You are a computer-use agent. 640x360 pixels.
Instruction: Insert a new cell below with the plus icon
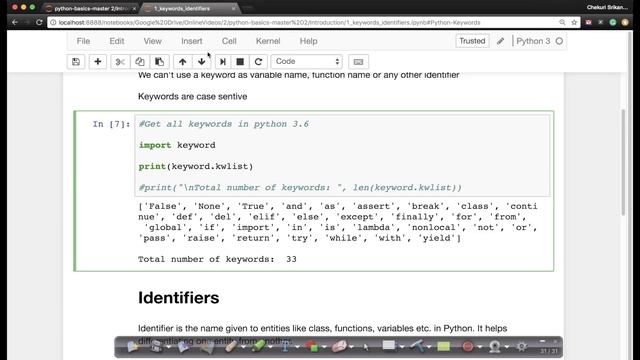(98, 62)
